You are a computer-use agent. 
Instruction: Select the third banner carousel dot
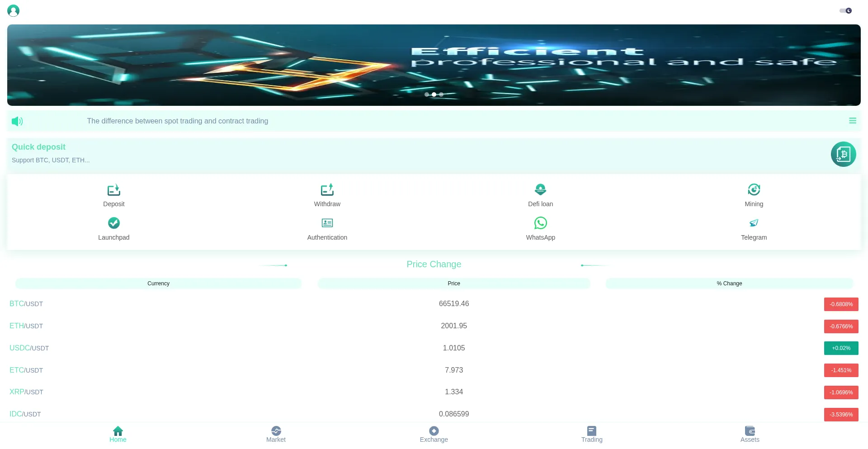click(441, 95)
